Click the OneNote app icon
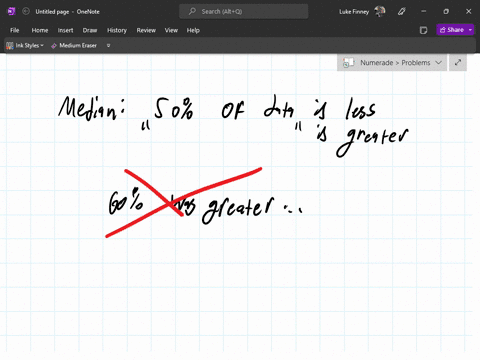 pos(11,11)
